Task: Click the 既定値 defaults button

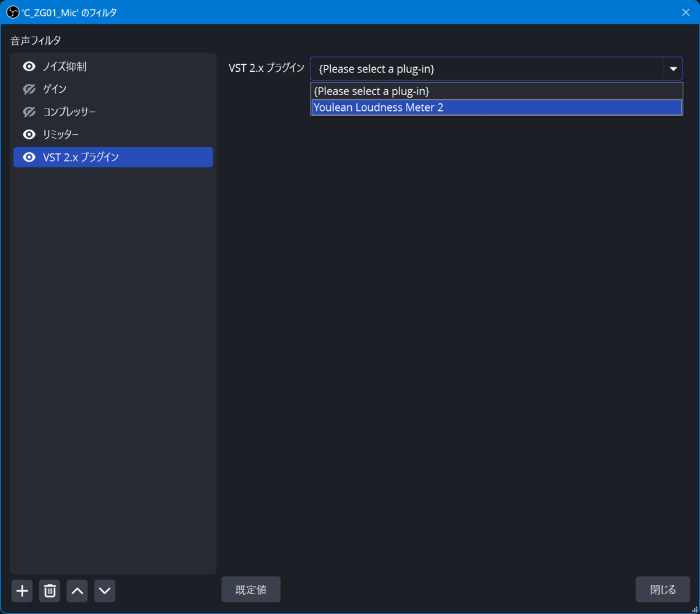Action: click(x=251, y=589)
